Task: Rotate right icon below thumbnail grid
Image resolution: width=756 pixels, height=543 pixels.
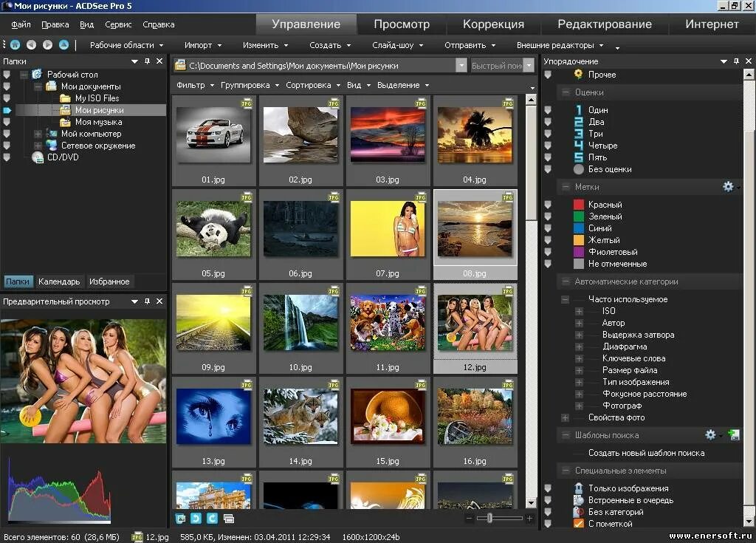Action: (x=212, y=519)
